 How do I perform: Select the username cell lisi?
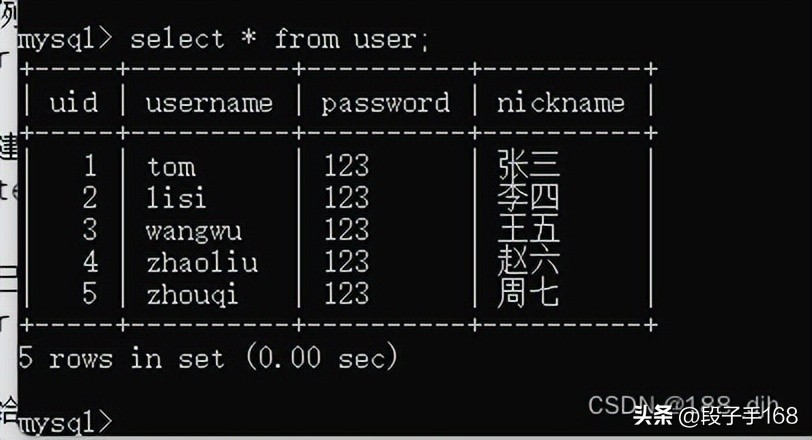click(x=176, y=197)
